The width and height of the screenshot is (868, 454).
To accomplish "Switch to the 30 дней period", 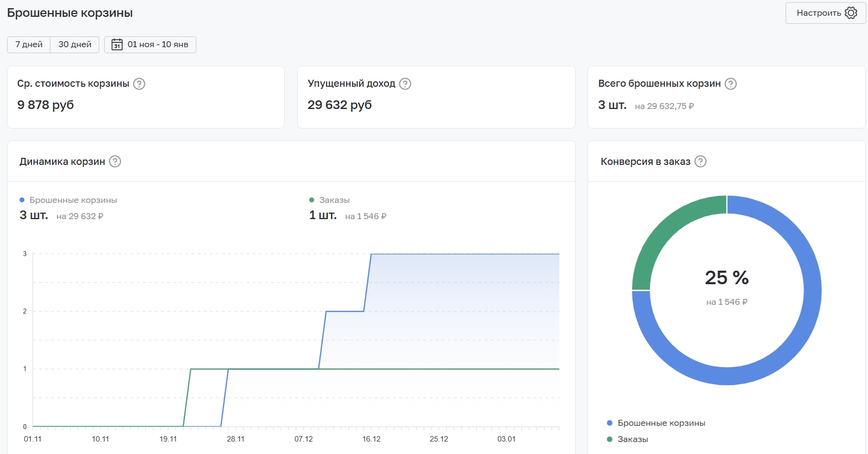I will [x=75, y=44].
